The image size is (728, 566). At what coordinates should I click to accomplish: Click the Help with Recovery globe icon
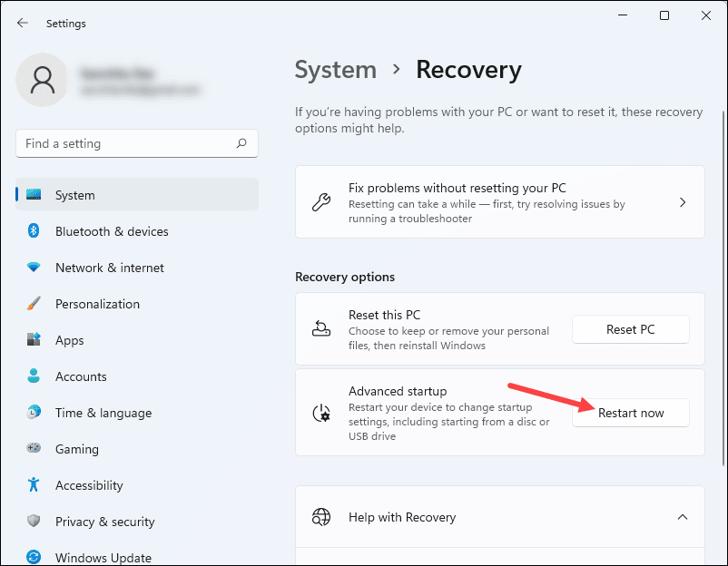[x=321, y=517]
